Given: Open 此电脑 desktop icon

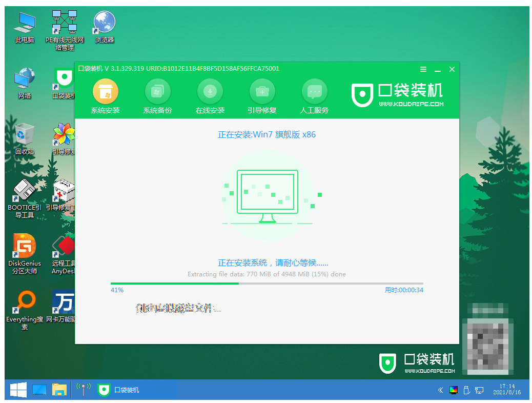Looking at the screenshot, I should point(25,27).
